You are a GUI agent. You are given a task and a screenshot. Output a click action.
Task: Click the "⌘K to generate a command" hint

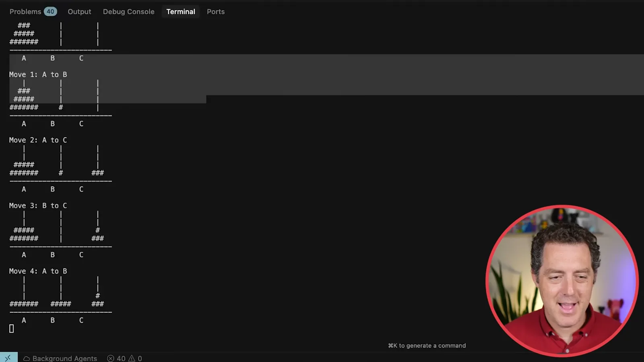(427, 346)
